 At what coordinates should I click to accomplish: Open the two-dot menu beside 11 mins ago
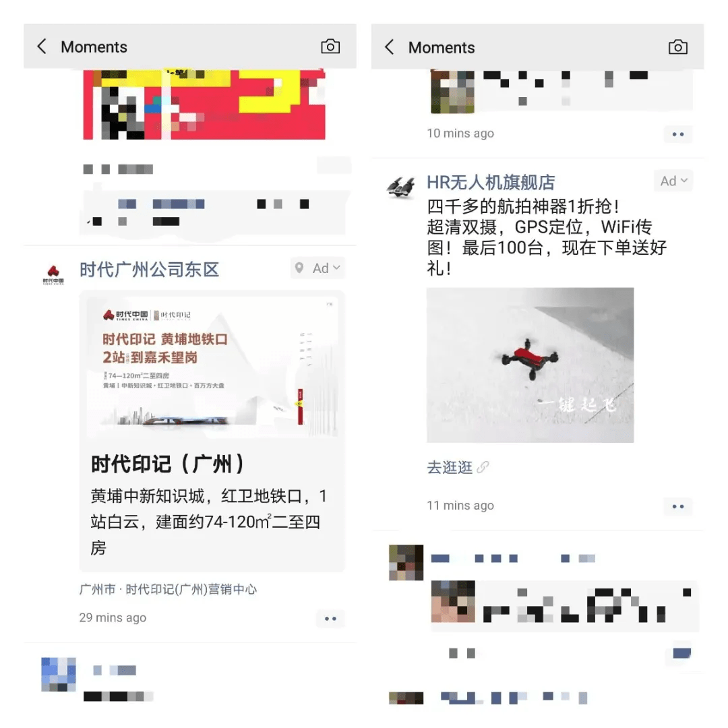(x=678, y=506)
